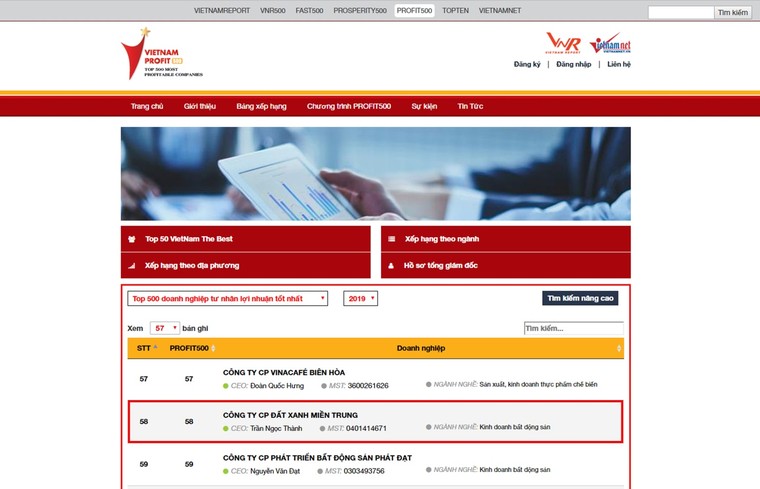Image resolution: width=760 pixels, height=489 pixels.
Task: Switch to VIETNAMNET top tab
Action: click(x=500, y=11)
